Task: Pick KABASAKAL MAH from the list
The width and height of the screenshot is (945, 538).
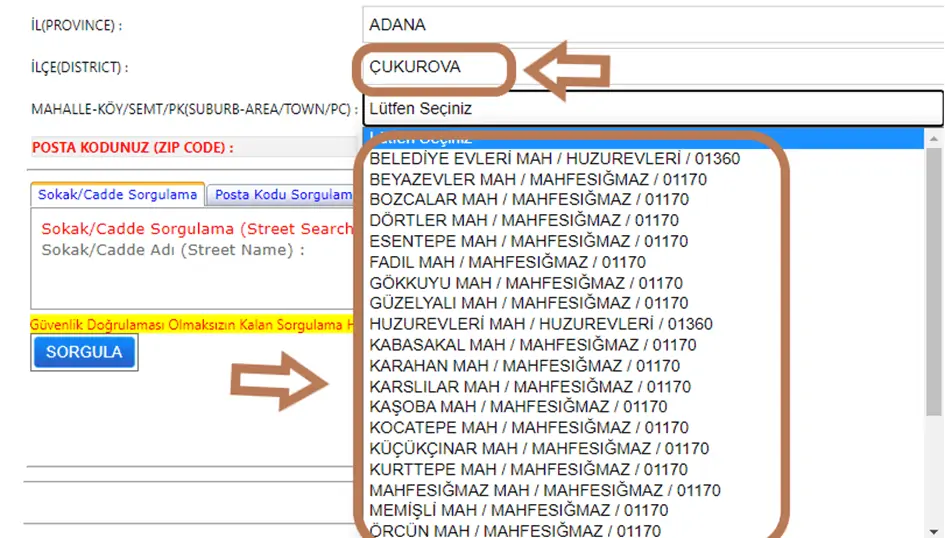Action: pos(532,345)
